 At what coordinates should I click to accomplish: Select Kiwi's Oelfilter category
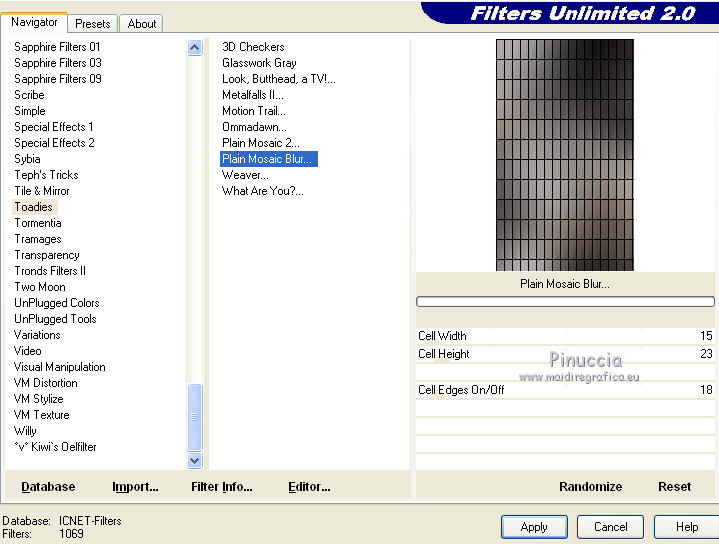(55, 447)
